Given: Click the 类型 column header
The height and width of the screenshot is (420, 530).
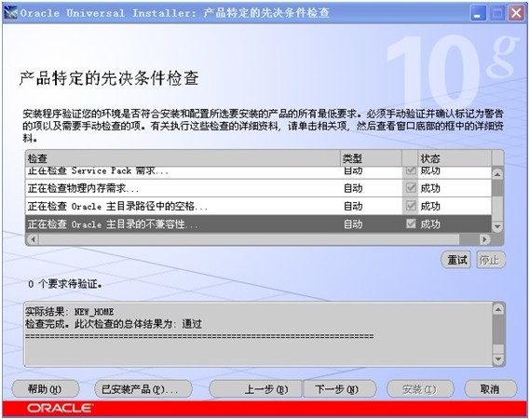Looking at the screenshot, I should (x=371, y=158).
